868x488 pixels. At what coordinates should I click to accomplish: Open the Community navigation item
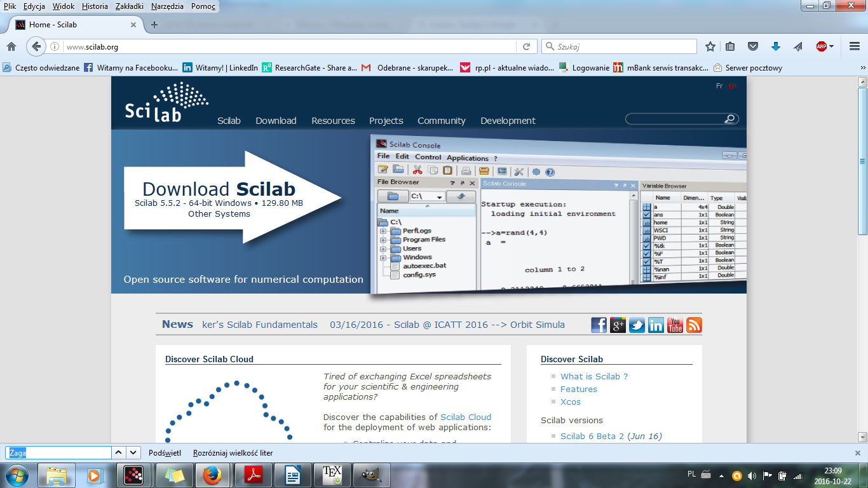point(442,121)
